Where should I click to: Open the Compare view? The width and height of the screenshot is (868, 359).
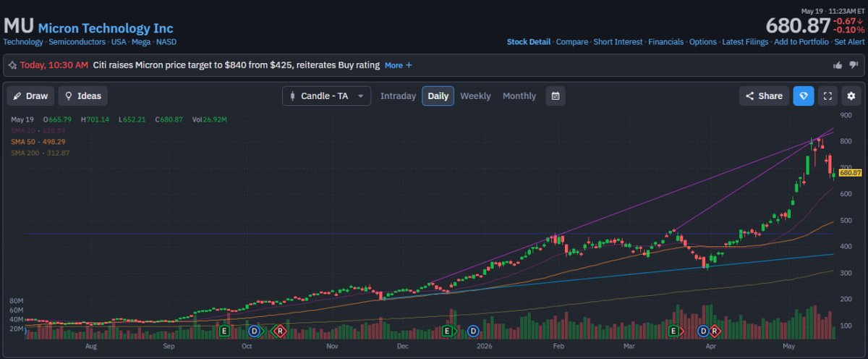(572, 42)
